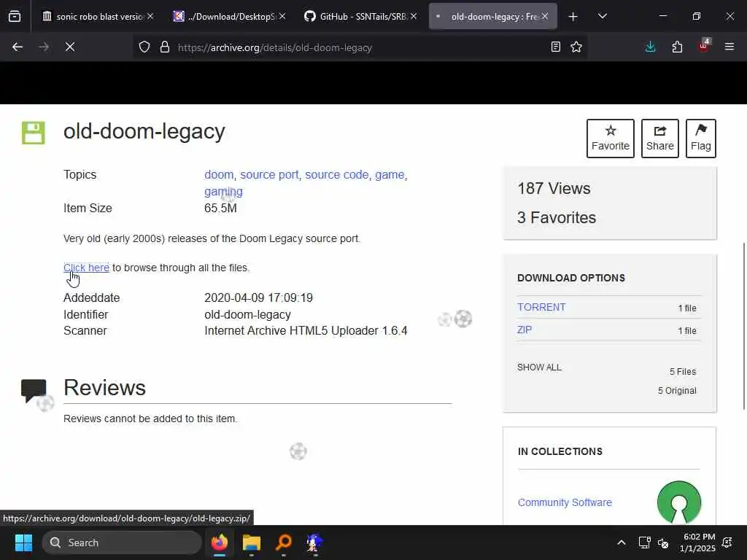Open the muted volume tray icon
The width and height of the screenshot is (747, 560).
tap(663, 542)
